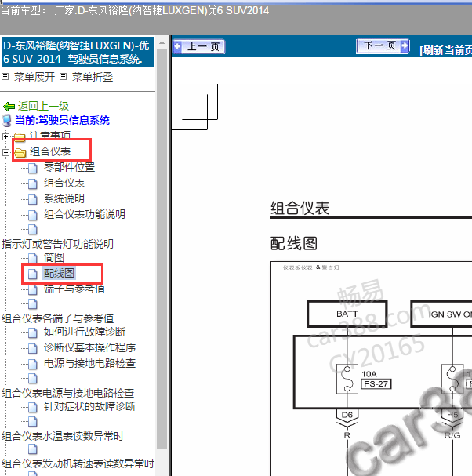This screenshot has height=476, width=472.
Task: Expand the 注意事项 folder node
Action: pyautogui.click(x=5, y=136)
